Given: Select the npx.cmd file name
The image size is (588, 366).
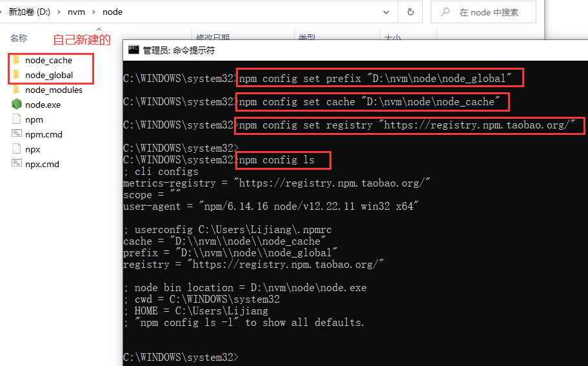Looking at the screenshot, I should coord(42,164).
